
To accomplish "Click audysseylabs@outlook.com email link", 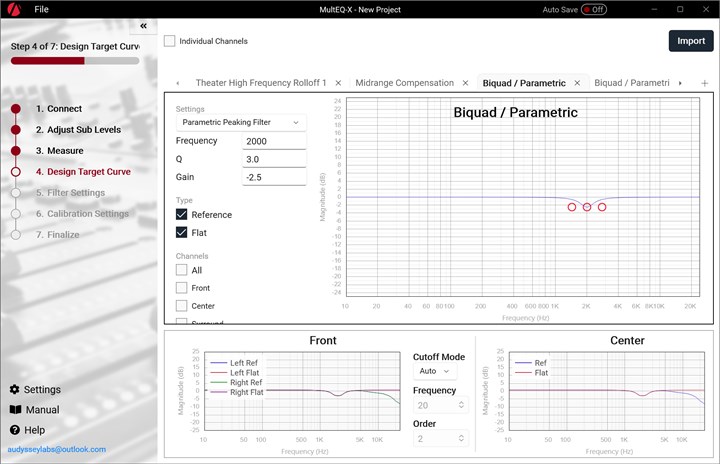I will click(x=56, y=449).
